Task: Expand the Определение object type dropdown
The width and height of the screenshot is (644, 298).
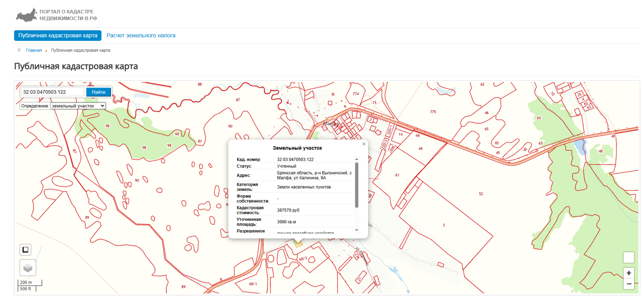Action: click(78, 106)
